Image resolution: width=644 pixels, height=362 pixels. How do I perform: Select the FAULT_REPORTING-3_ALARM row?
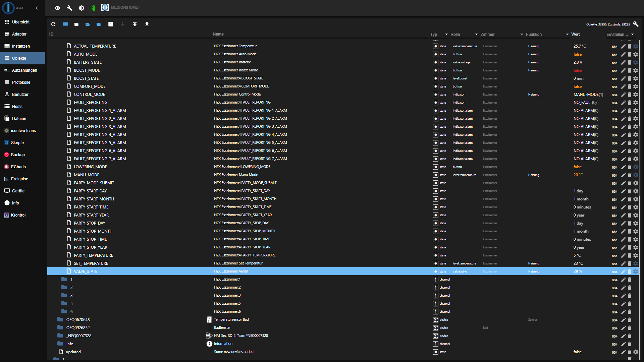click(343, 126)
